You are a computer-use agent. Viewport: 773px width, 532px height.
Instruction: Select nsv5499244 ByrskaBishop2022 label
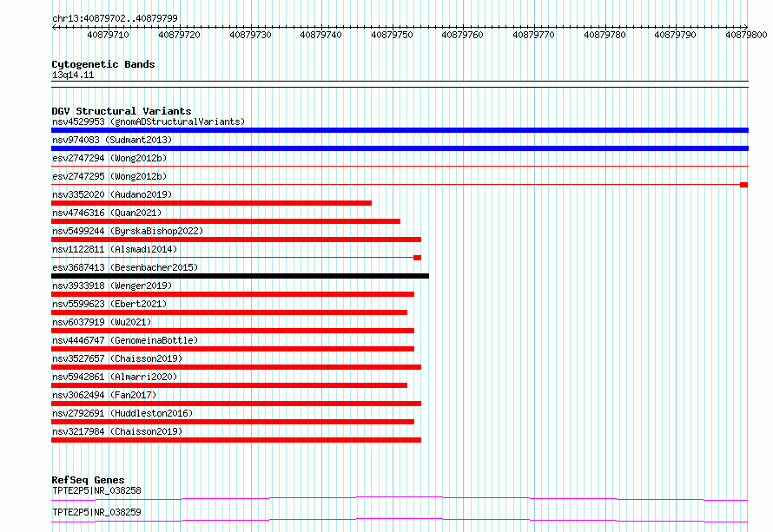tap(128, 231)
